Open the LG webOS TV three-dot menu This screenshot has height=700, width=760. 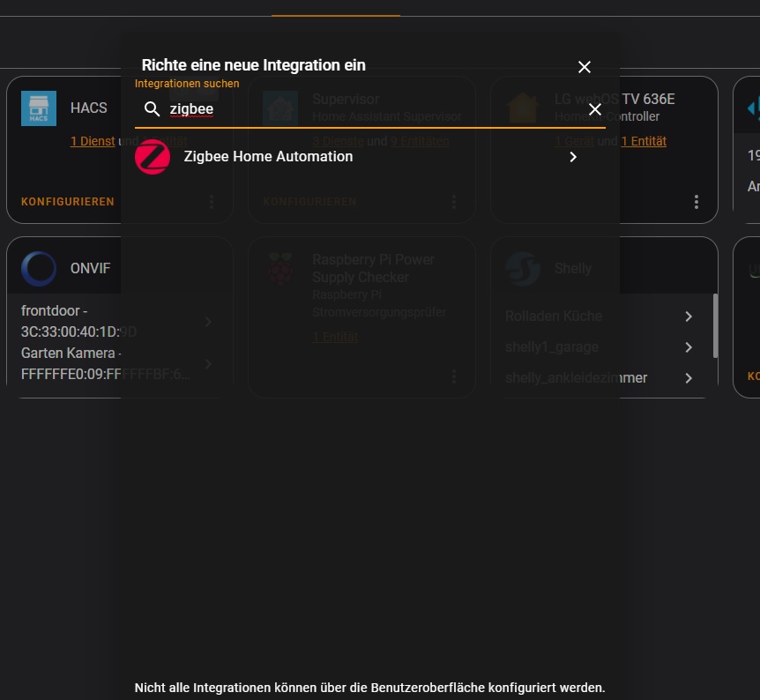tap(697, 202)
